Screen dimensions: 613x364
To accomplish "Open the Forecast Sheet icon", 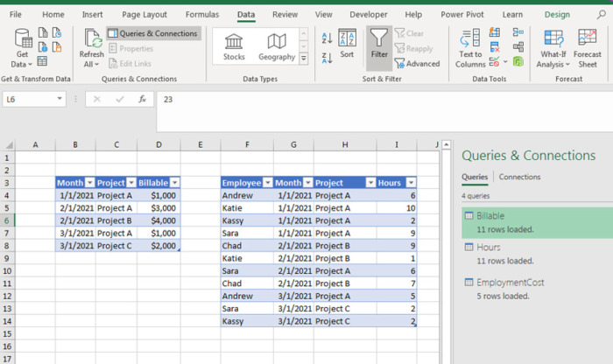I will click(588, 48).
